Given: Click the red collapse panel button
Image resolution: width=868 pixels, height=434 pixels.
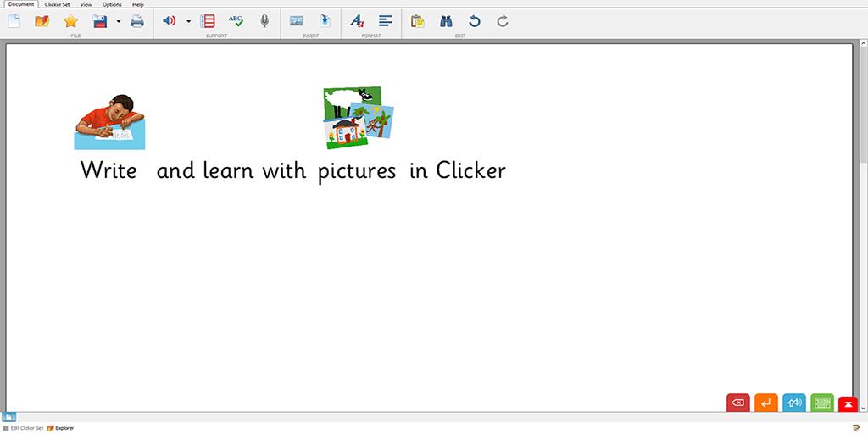Looking at the screenshot, I should (x=848, y=404).
